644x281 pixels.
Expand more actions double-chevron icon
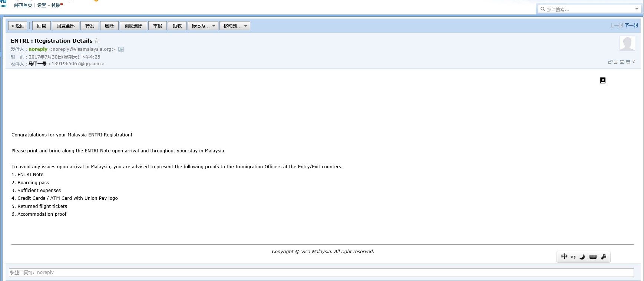pyautogui.click(x=634, y=62)
